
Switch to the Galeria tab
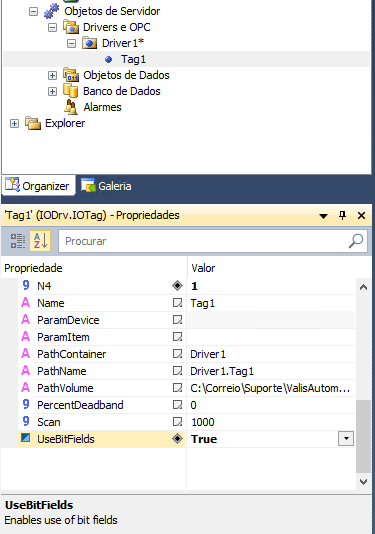(x=106, y=186)
